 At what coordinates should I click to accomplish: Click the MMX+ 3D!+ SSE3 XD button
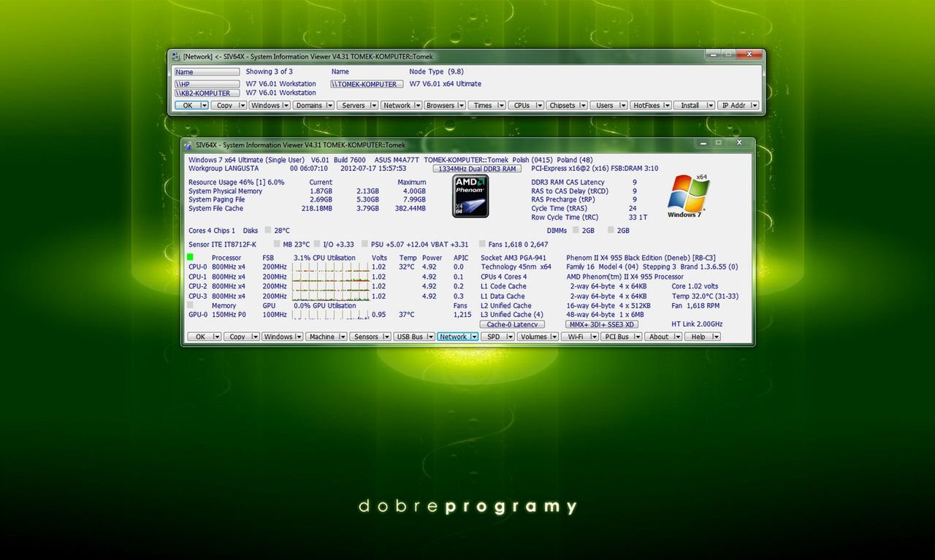pos(602,324)
